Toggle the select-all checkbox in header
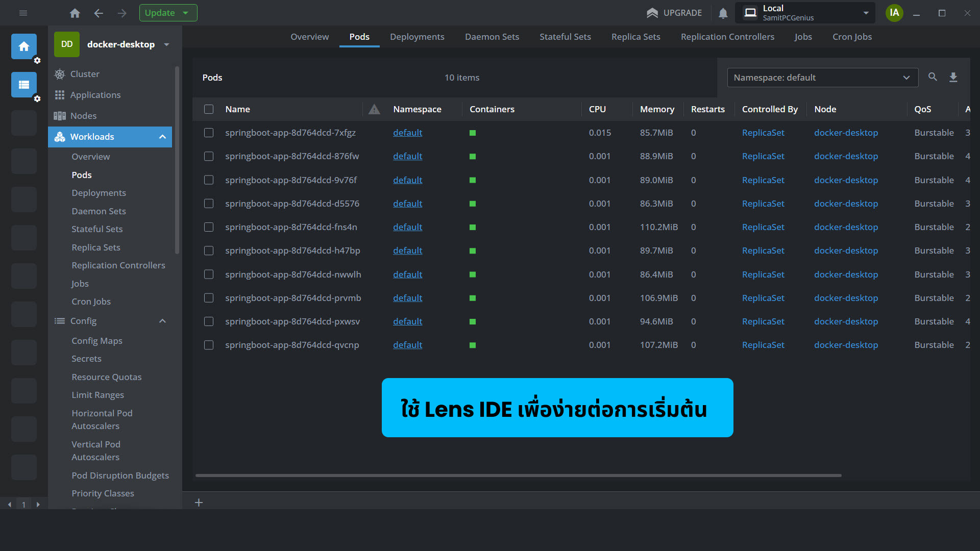The height and width of the screenshot is (551, 980). tap(209, 109)
